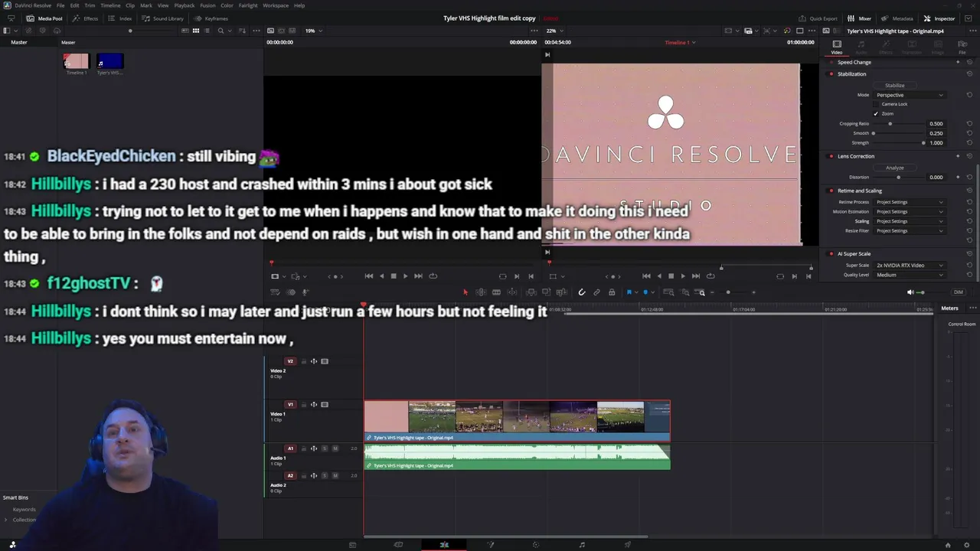
Task: Stop playback in the timeline viewer
Action: pyautogui.click(x=671, y=276)
